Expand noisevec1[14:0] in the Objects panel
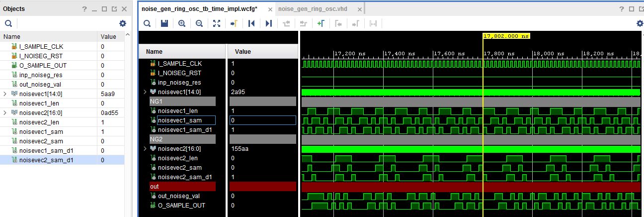Image resolution: width=644 pixels, height=217 pixels. (x=5, y=94)
